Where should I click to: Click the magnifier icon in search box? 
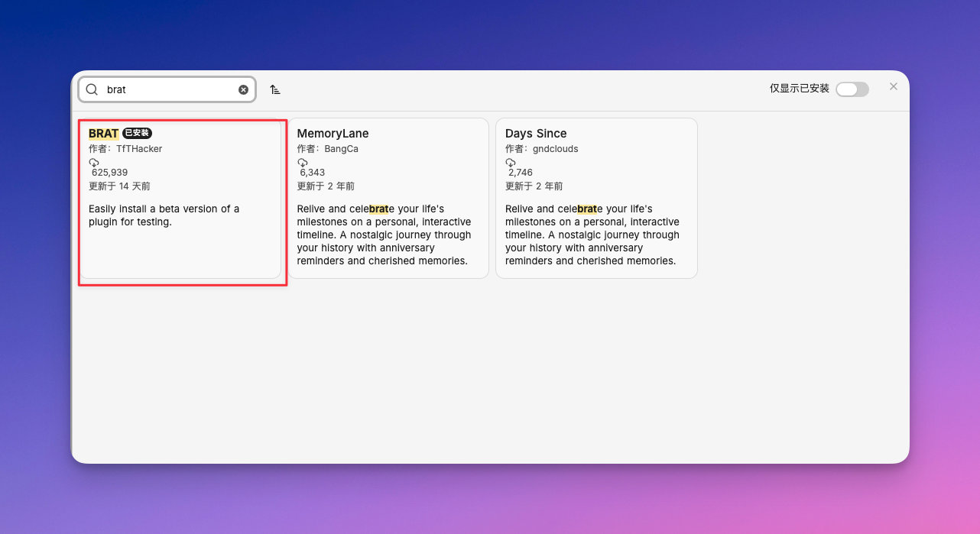point(92,89)
